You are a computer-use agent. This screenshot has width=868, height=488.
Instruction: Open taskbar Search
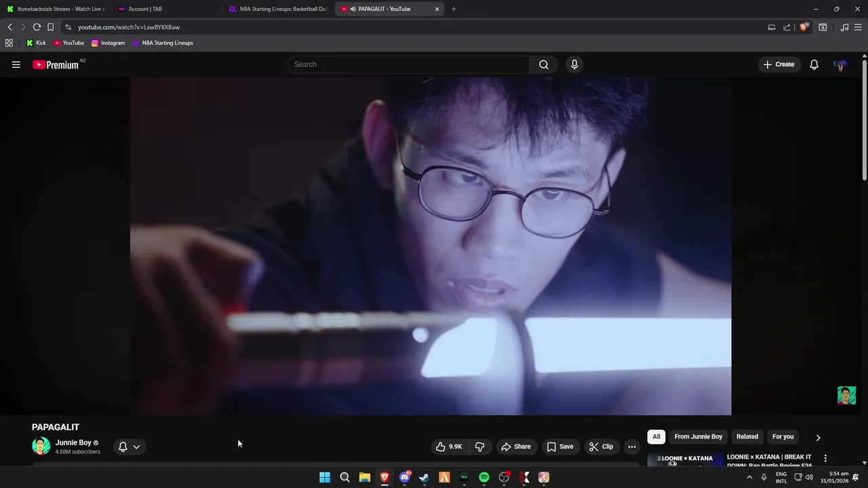344,477
